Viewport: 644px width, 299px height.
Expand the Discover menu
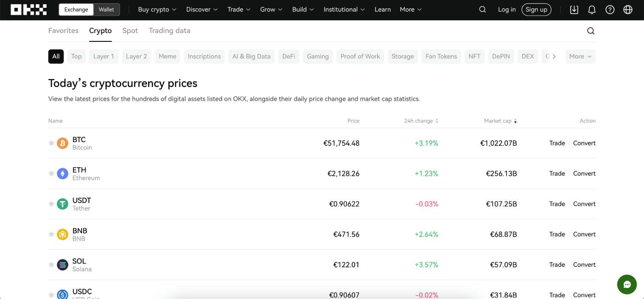[x=201, y=10]
